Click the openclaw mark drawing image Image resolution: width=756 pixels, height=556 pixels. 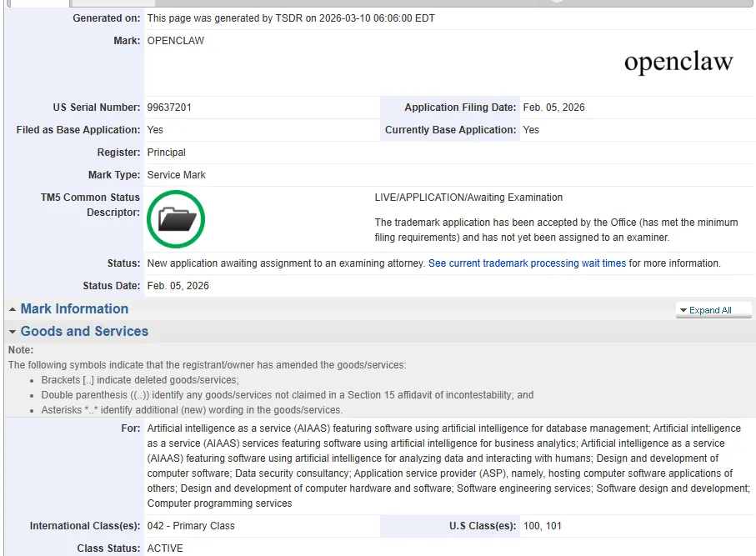click(x=678, y=63)
